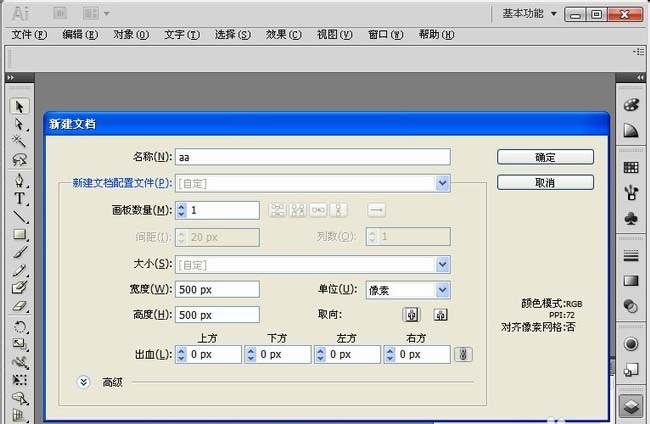Select the Eraser tool
Image resolution: width=650 pixels, height=424 pixels.
(19, 306)
